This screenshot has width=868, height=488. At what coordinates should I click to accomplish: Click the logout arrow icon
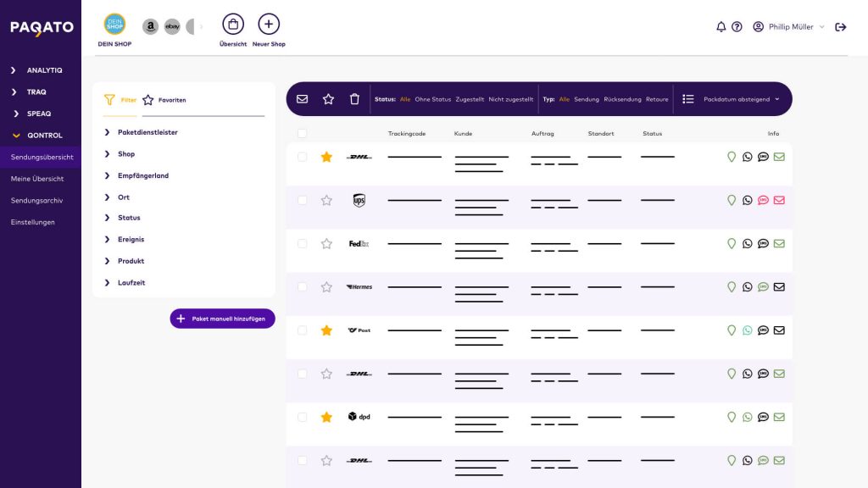[x=841, y=27]
